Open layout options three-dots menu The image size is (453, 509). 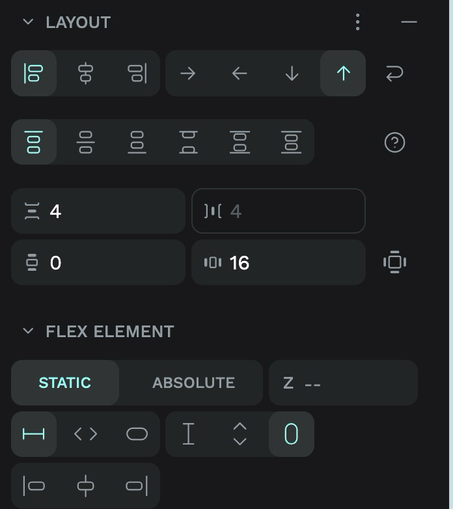[x=358, y=22]
